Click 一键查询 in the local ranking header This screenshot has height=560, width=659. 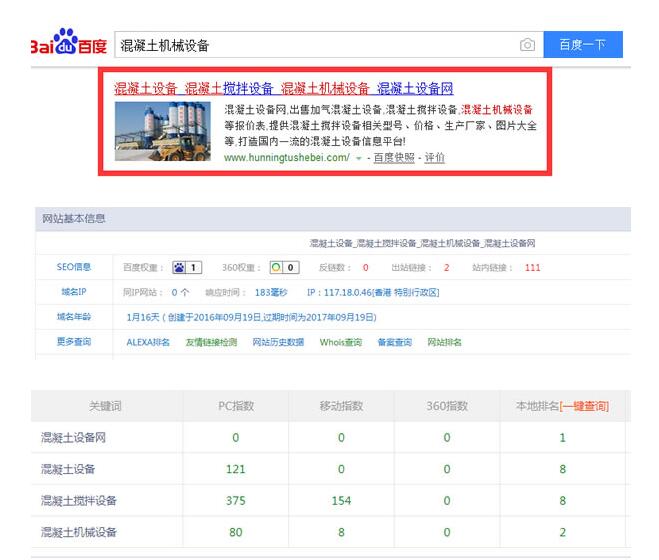[x=584, y=406]
